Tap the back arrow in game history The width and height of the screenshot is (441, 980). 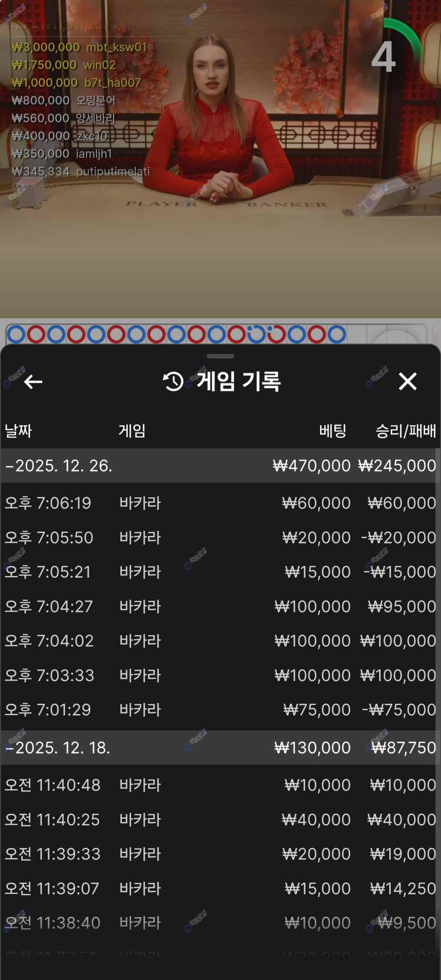[33, 382]
